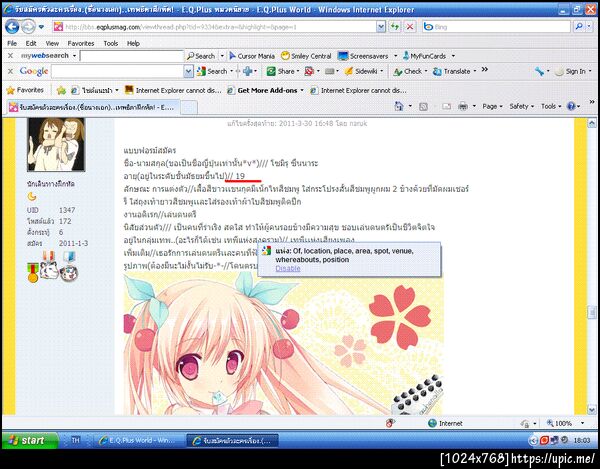Click the popup blocker status bar icon
The height and width of the screenshot is (469, 600).
[x=390, y=423]
